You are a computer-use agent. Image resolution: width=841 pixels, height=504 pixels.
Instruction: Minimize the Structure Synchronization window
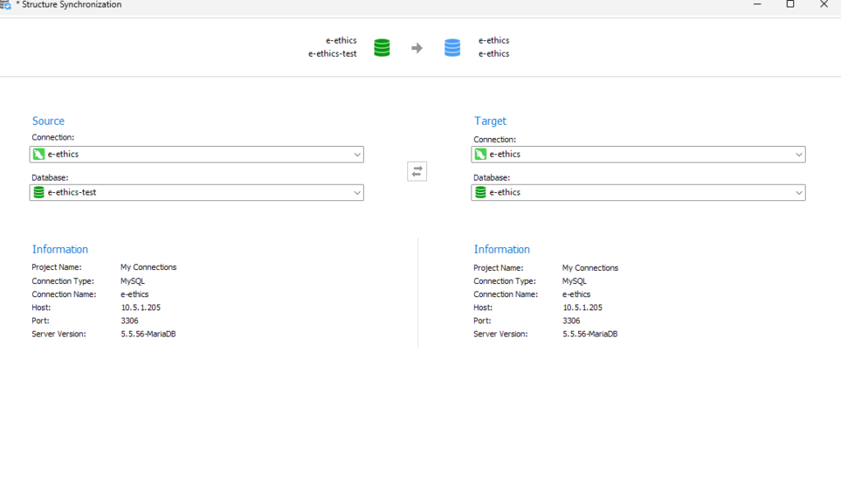coord(756,5)
